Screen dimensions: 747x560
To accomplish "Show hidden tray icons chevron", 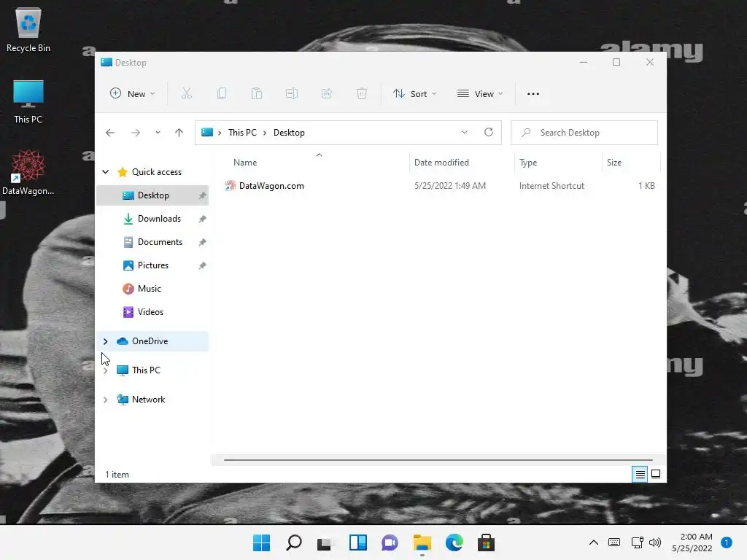I will (x=594, y=542).
